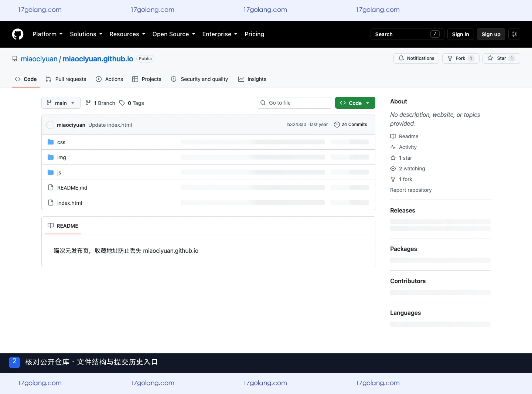Click the GitHub Octocat logo
Viewport: 532px width, 394px height.
(x=18, y=34)
